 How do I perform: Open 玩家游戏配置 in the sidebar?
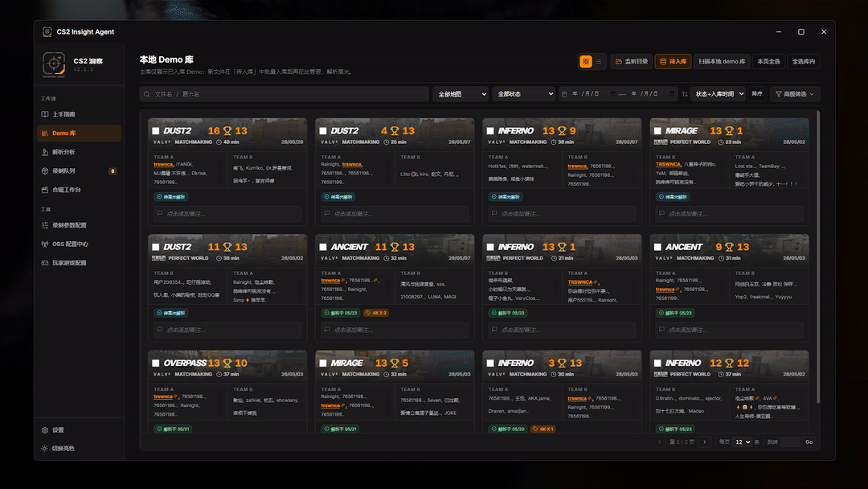point(79,262)
